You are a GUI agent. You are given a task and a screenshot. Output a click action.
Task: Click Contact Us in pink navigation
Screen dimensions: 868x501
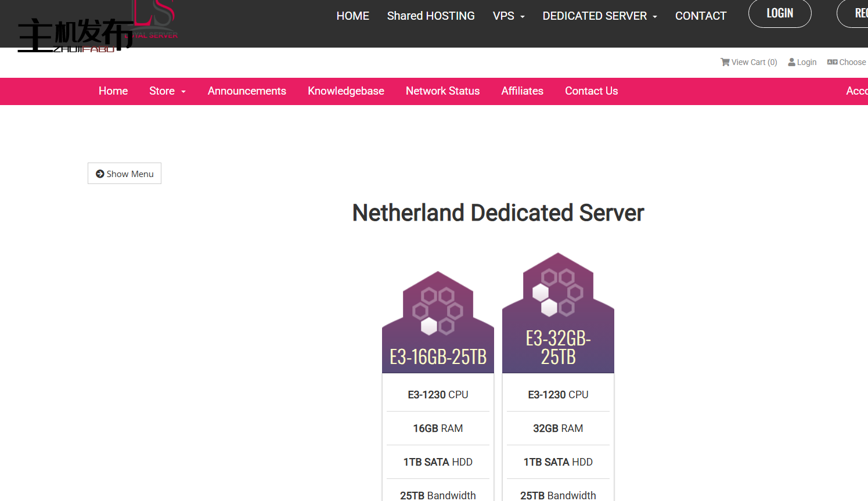pos(591,91)
